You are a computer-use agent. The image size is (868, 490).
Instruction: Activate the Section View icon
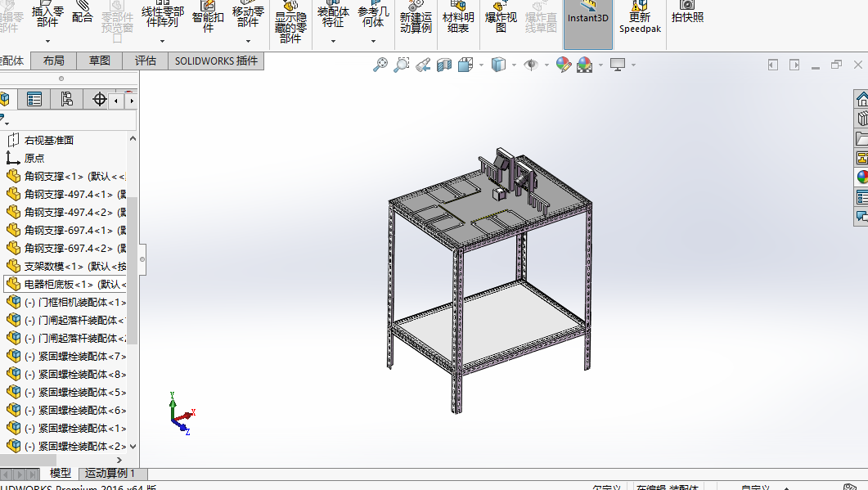[x=444, y=65]
